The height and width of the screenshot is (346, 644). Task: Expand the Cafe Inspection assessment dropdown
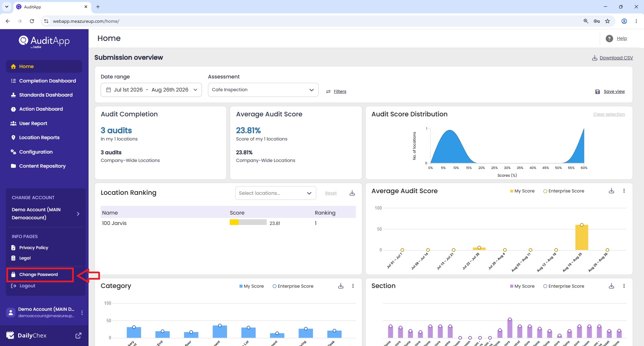point(263,90)
